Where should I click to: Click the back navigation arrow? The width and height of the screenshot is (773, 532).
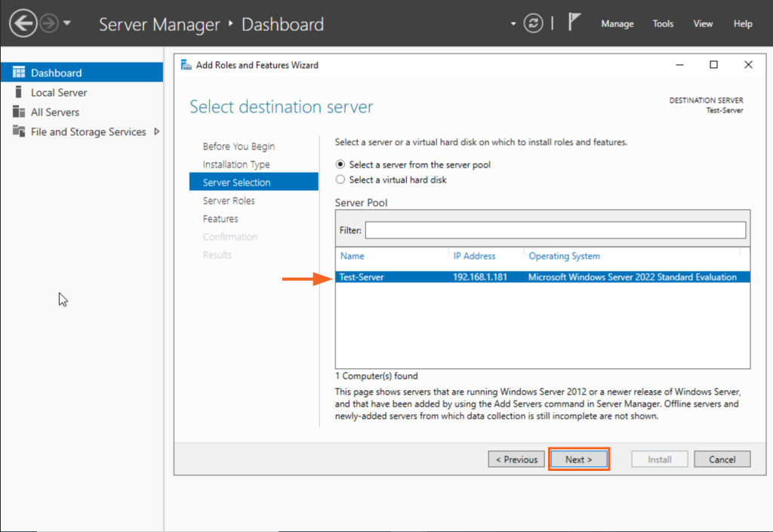(x=21, y=23)
